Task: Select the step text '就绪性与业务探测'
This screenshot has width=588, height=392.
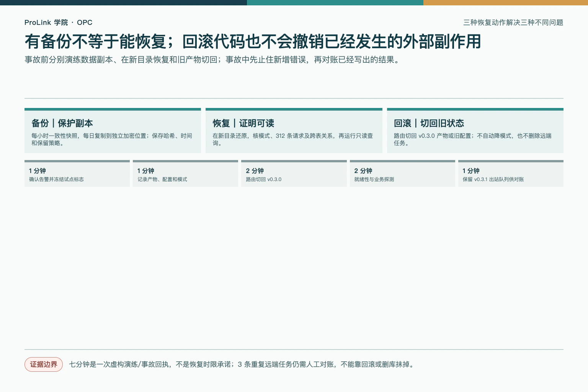Action: (374, 179)
